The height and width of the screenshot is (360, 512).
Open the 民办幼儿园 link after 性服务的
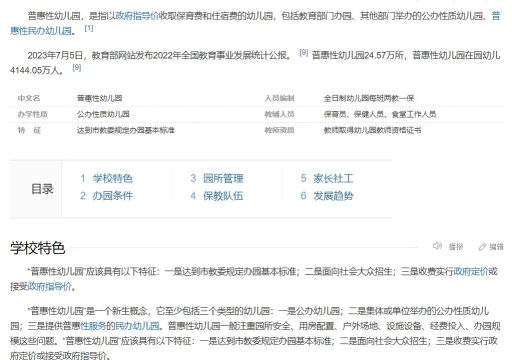(137, 326)
